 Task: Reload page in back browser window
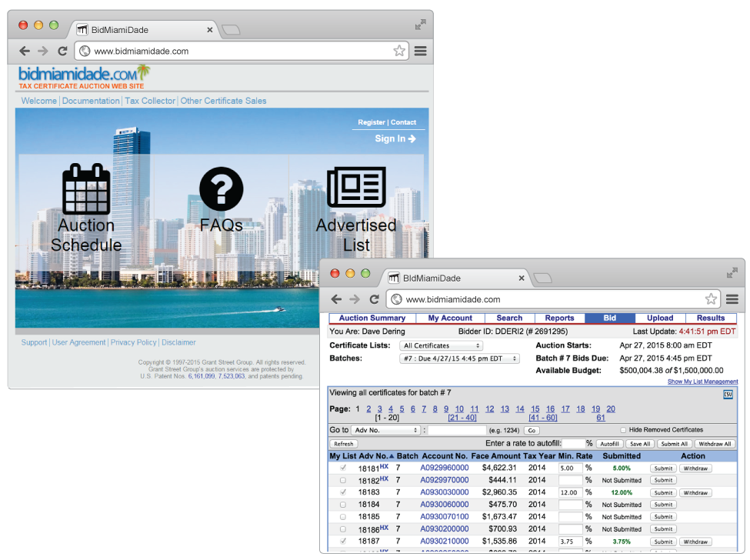click(x=62, y=51)
